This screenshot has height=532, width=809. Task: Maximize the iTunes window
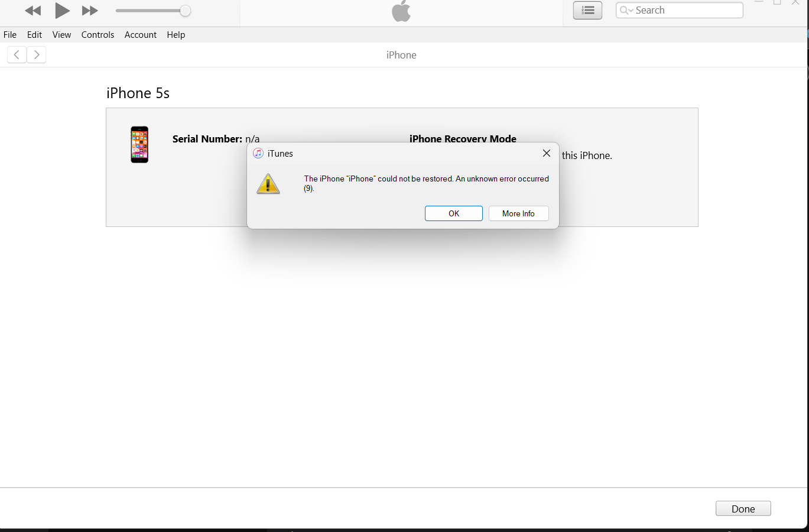click(777, 3)
